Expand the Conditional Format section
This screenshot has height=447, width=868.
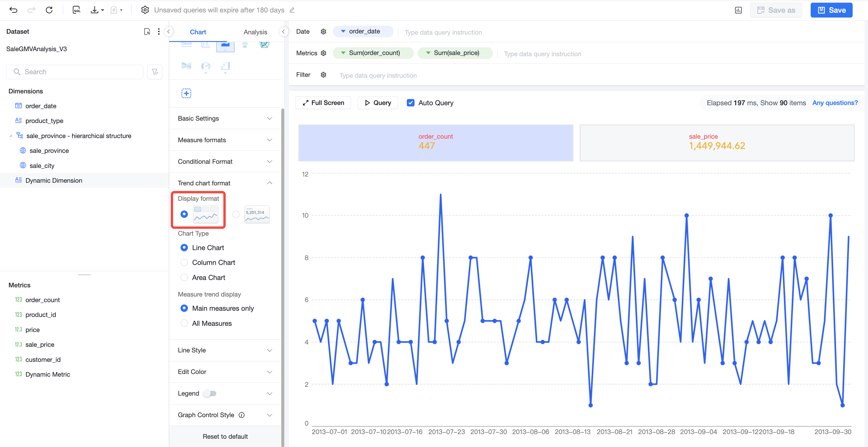pos(225,161)
